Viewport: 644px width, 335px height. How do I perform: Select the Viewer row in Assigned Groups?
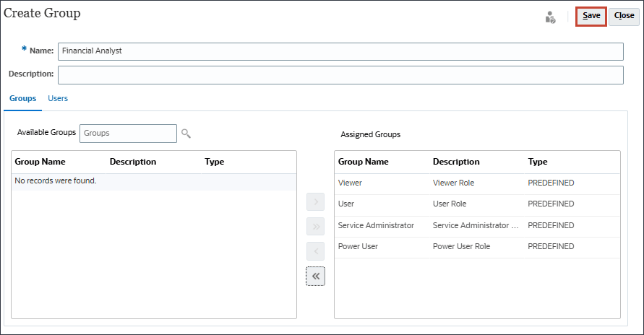click(477, 183)
